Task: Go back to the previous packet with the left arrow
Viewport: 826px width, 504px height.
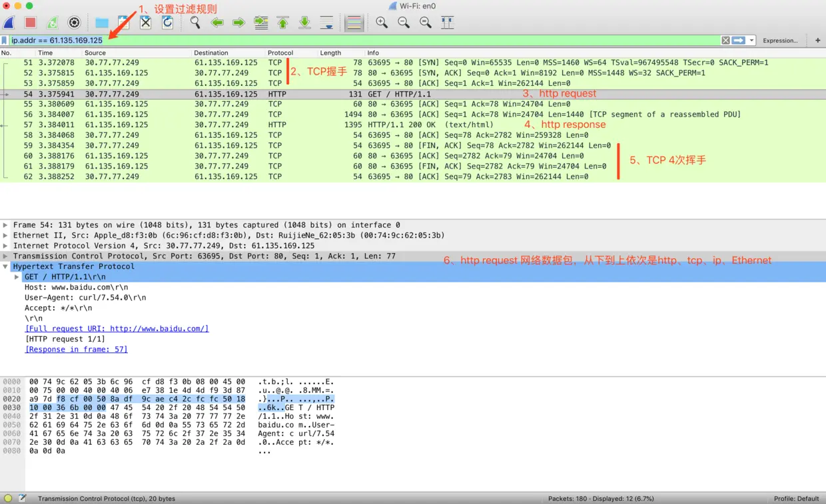Action: coord(217,23)
